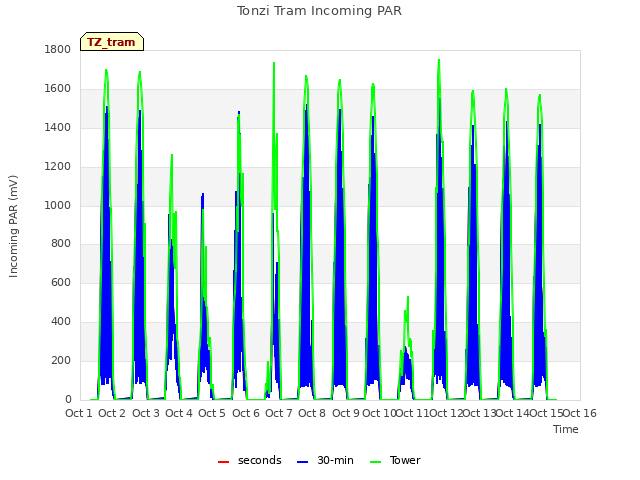The height and width of the screenshot is (480, 640).
Task: Toggle the seconds series in the legend
Action: (249, 460)
